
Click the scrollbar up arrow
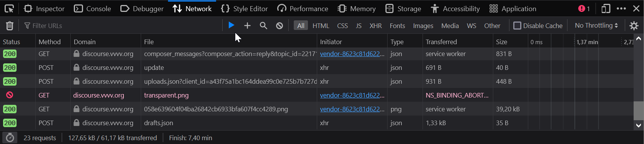pyautogui.click(x=639, y=38)
